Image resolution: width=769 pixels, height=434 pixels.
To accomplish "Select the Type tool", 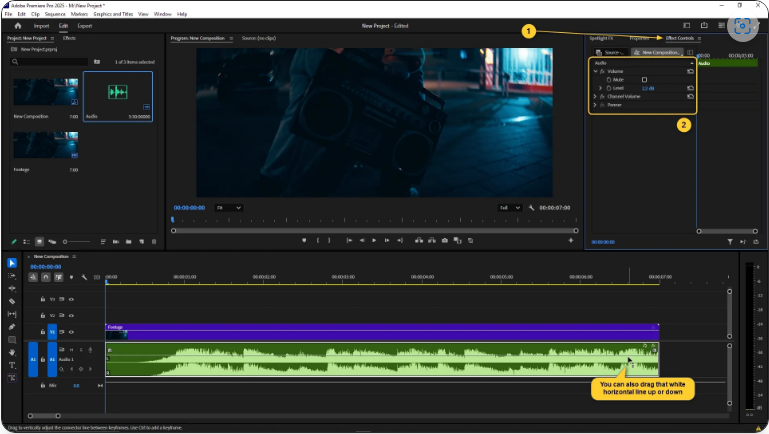I will point(12,365).
